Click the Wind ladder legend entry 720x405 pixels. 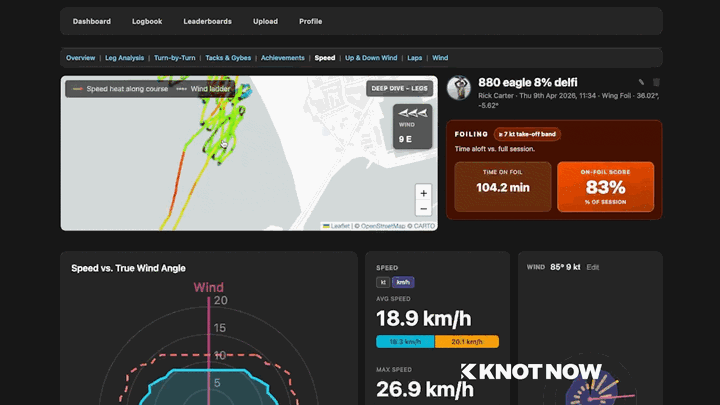203,89
